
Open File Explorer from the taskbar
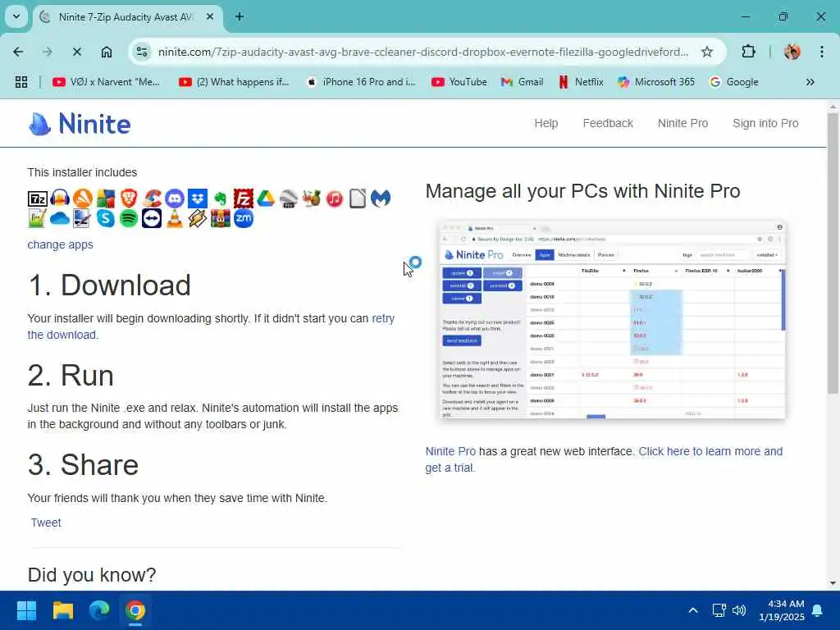62,610
